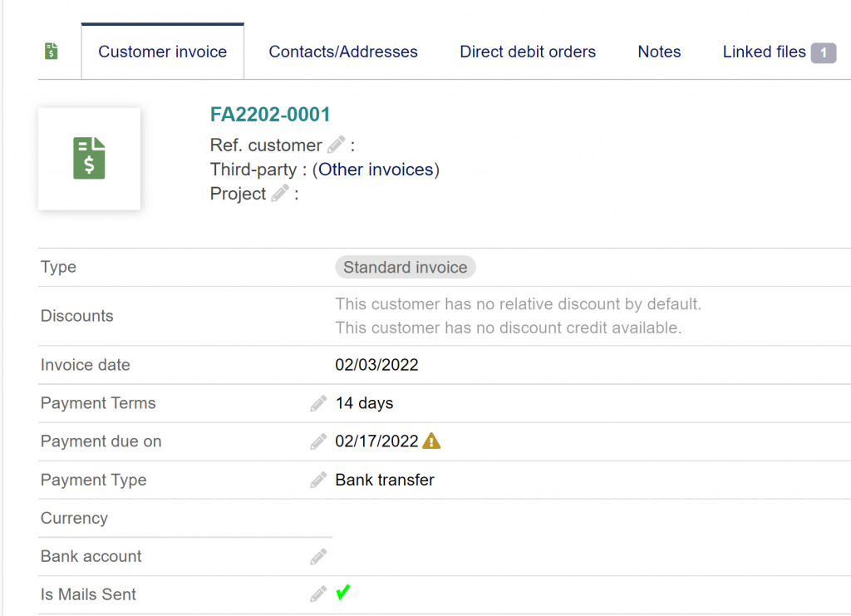Edit Payment Type via pencil icon

click(x=318, y=480)
